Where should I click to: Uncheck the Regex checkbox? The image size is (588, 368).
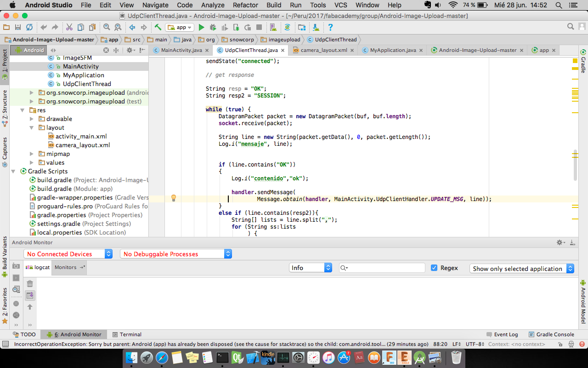[434, 268]
